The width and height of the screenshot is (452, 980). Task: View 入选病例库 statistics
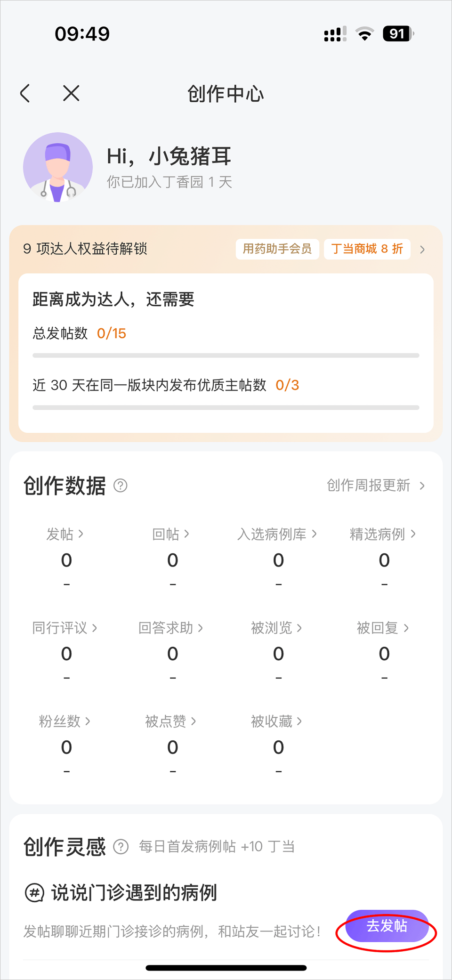(277, 534)
